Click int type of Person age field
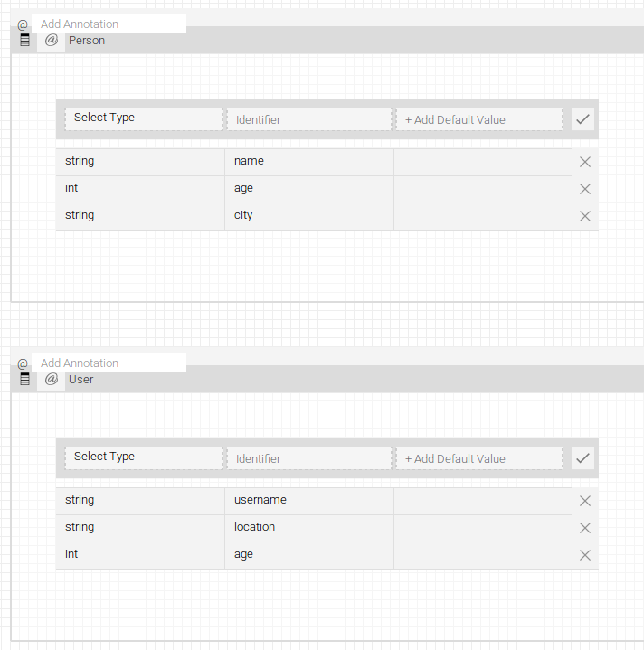Image resolution: width=644 pixels, height=650 pixels. [x=140, y=190]
